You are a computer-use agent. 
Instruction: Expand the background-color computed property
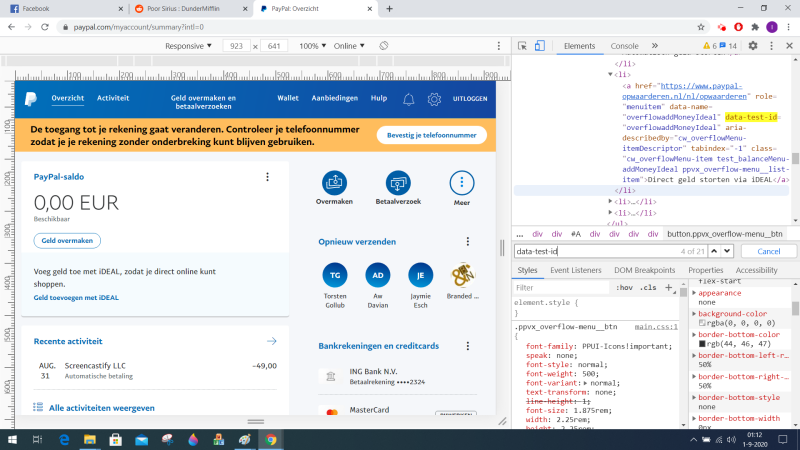[695, 314]
